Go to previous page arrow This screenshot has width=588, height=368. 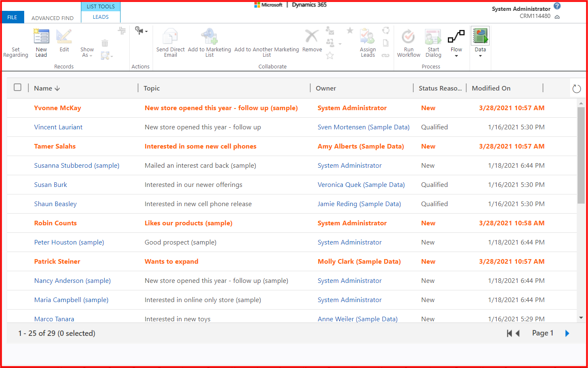pyautogui.click(x=518, y=333)
